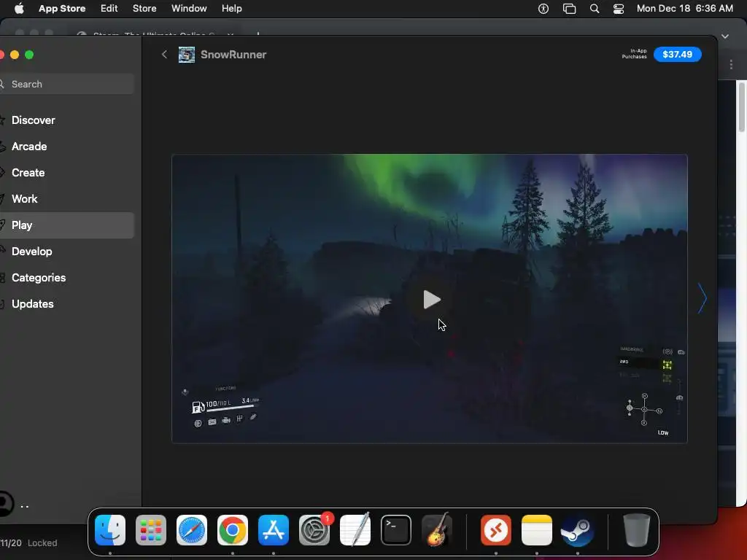
Task: Open the Apple menu
Action: (x=19, y=8)
